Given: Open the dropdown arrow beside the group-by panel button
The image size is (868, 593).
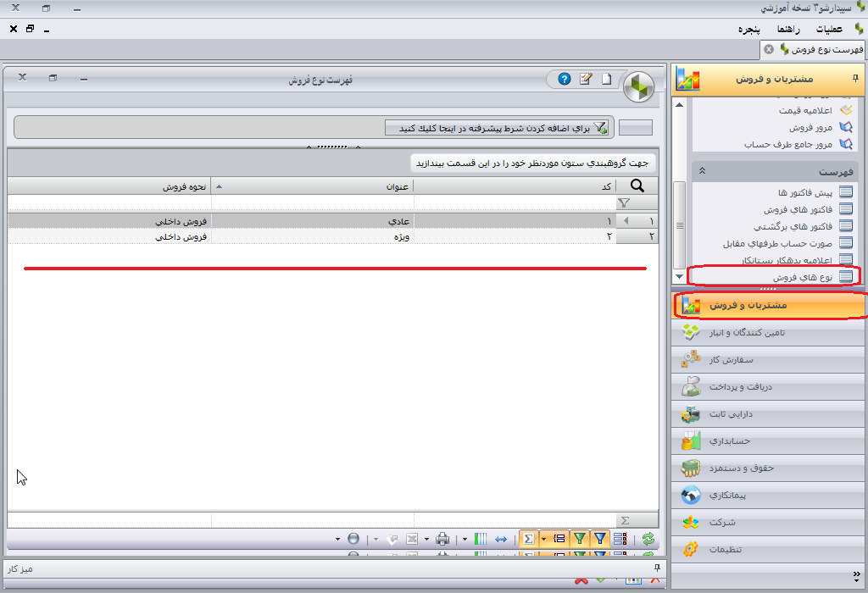Looking at the screenshot, I should pyautogui.click(x=543, y=539).
